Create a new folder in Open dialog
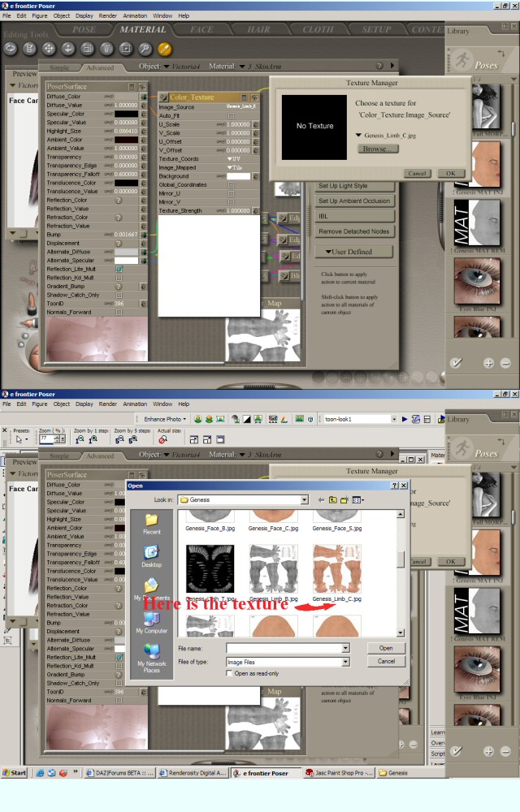 pos(344,499)
